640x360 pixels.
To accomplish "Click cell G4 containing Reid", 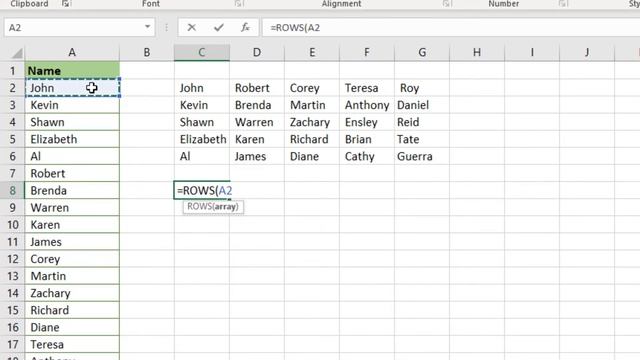I will click(422, 122).
